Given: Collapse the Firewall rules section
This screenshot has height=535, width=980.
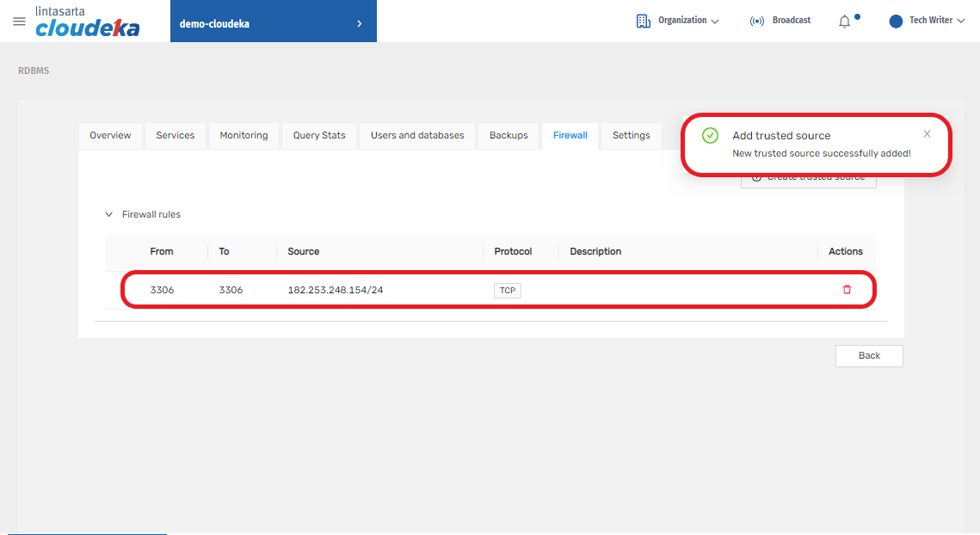Looking at the screenshot, I should click(109, 214).
